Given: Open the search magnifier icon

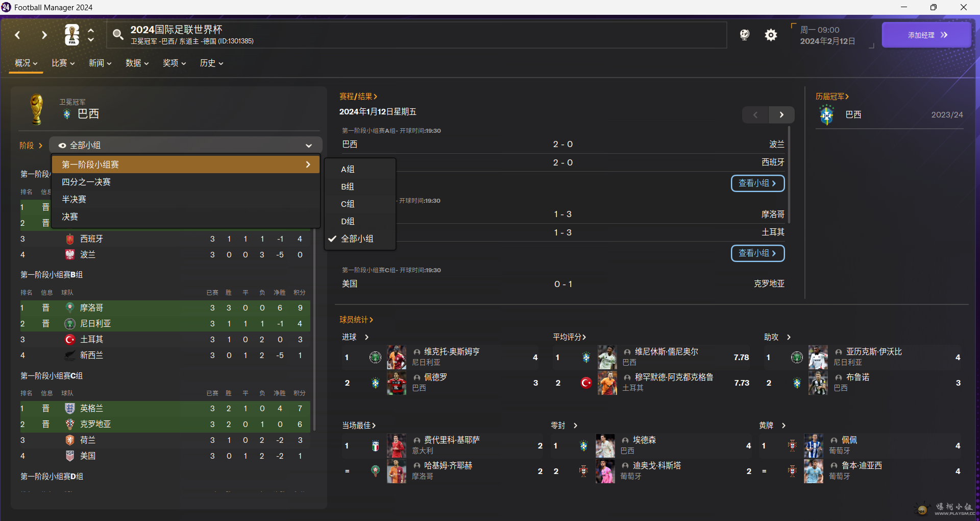Looking at the screenshot, I should tap(118, 35).
